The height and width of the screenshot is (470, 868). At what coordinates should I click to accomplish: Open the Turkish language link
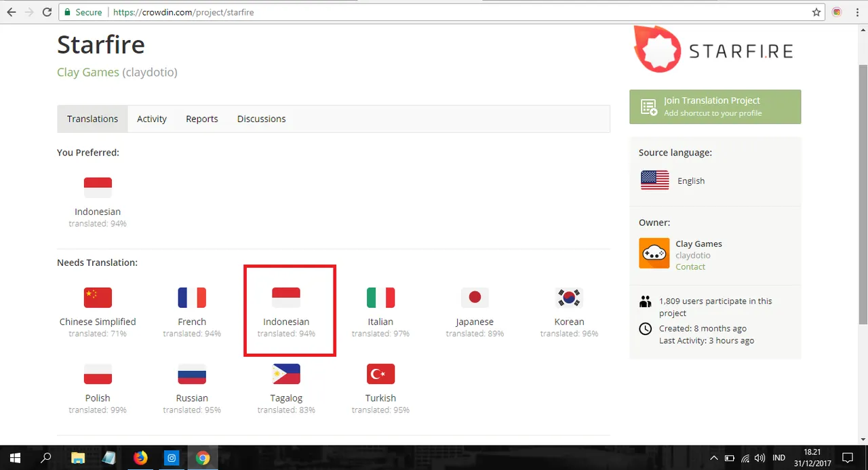pyautogui.click(x=380, y=398)
